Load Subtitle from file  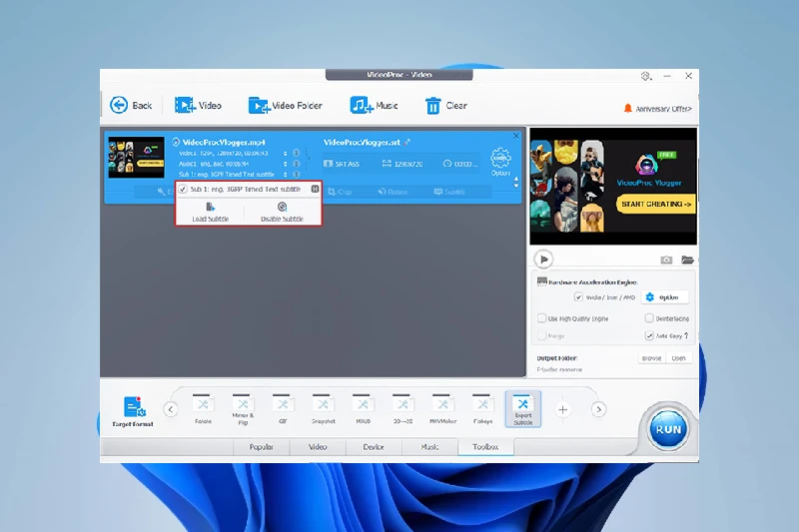pyautogui.click(x=210, y=213)
